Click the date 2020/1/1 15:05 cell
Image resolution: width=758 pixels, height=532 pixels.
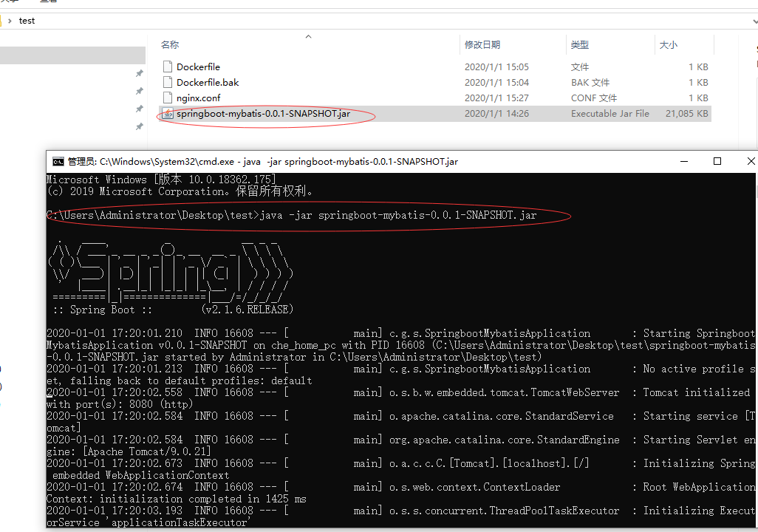tap(496, 66)
